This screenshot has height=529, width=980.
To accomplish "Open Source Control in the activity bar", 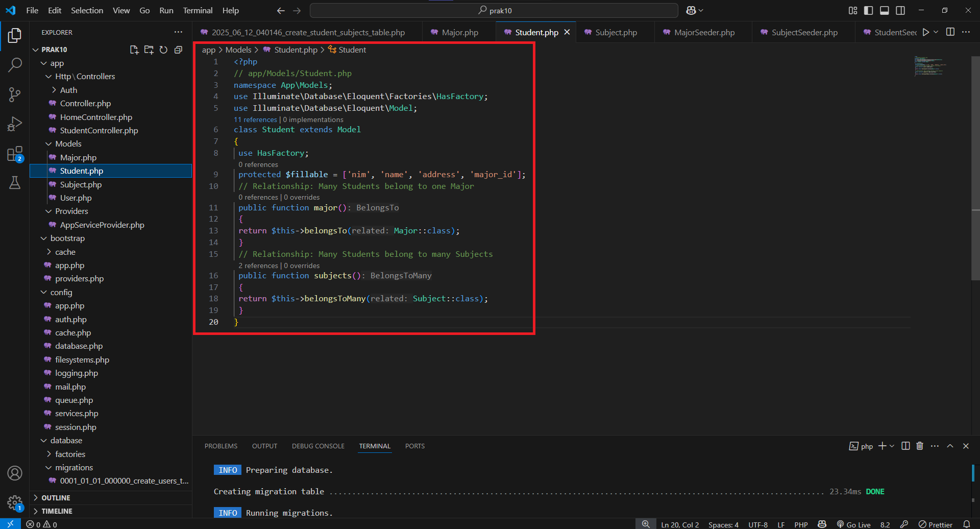I will coord(15,94).
